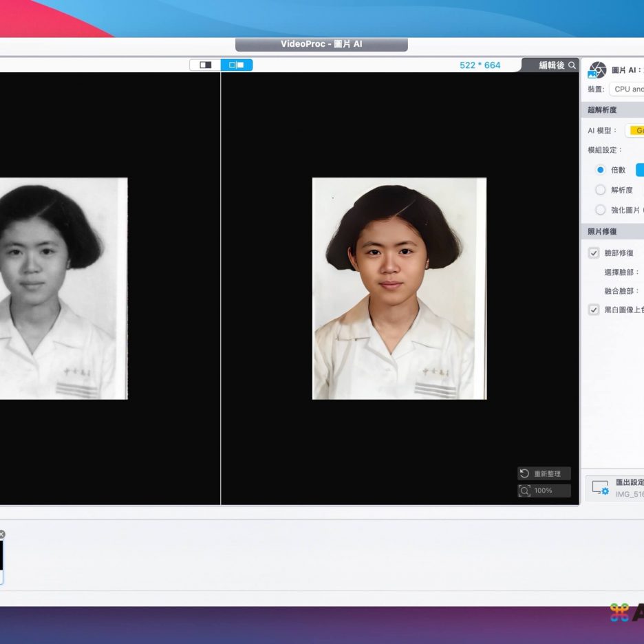The height and width of the screenshot is (644, 644).
Task: Select the 解析度 radio option
Action: click(x=600, y=190)
